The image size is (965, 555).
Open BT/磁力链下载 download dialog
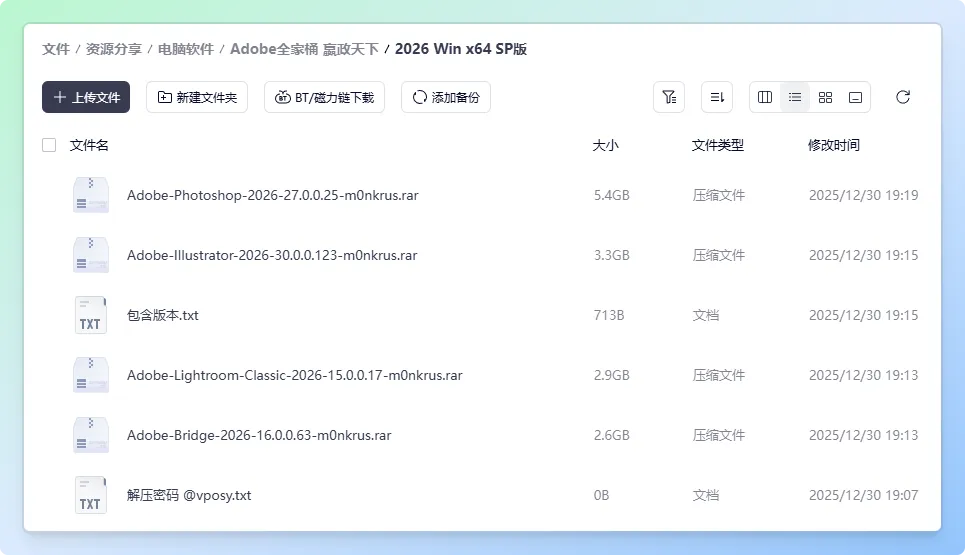coord(324,97)
